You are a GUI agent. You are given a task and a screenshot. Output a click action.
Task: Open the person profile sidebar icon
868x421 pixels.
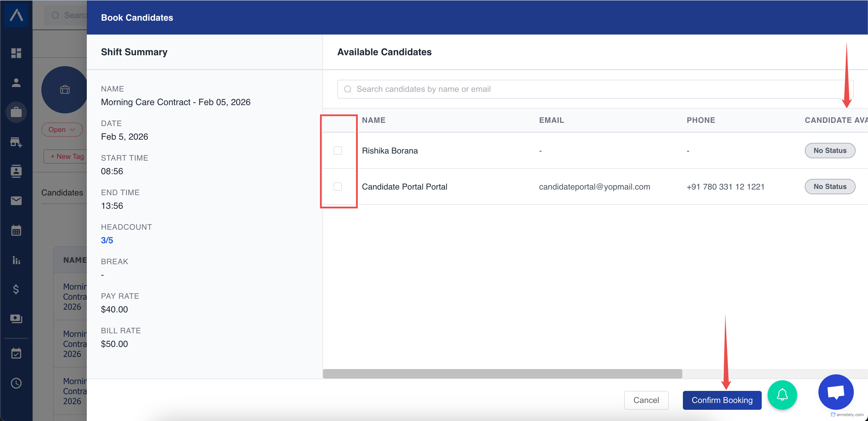pos(16,83)
